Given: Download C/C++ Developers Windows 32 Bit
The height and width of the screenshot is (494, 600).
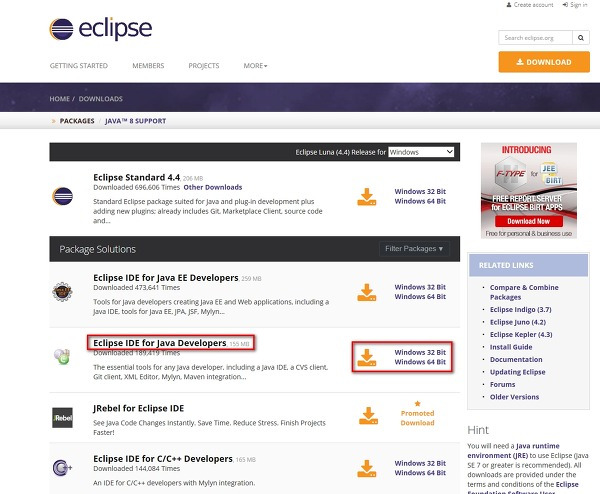Looking at the screenshot, I should pyautogui.click(x=420, y=463).
